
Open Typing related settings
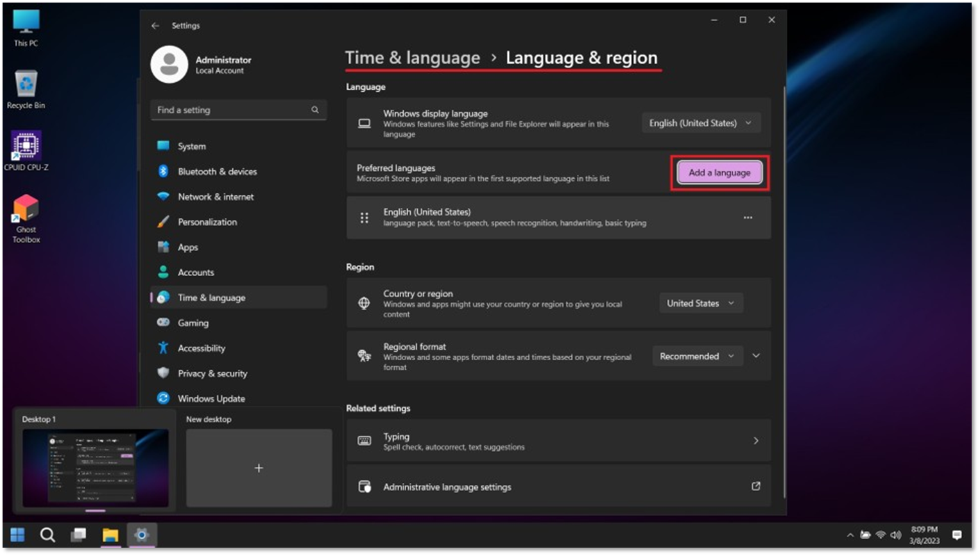[558, 441]
